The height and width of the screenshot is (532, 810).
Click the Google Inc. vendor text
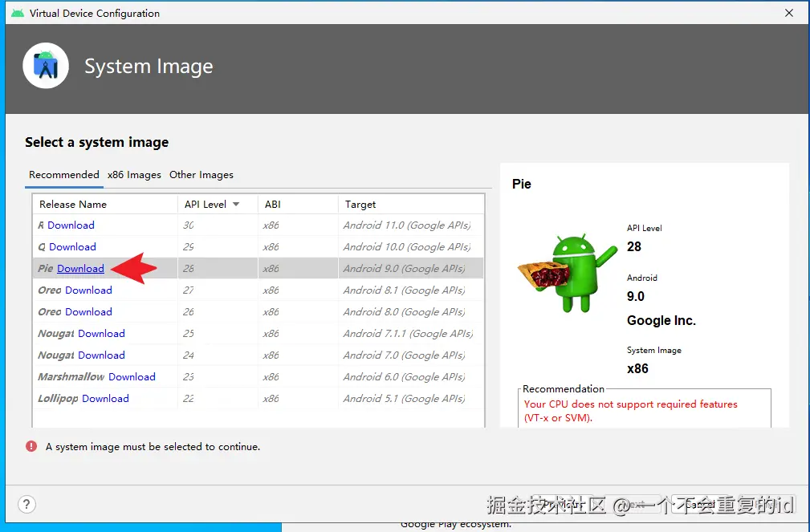[661, 321]
